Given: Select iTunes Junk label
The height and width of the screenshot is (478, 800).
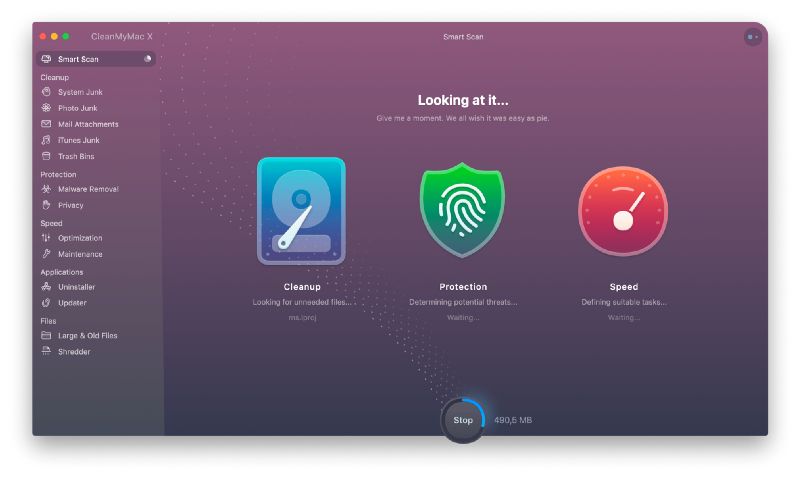Looking at the screenshot, I should coord(79,140).
